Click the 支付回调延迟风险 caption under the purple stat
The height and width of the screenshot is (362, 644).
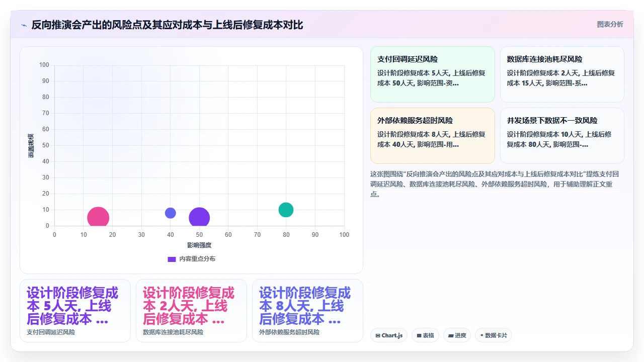click(51, 332)
